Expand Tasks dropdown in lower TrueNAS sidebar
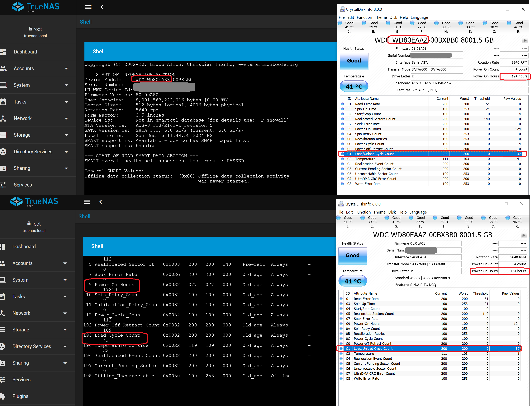This screenshot has height=406, width=532. (65, 297)
